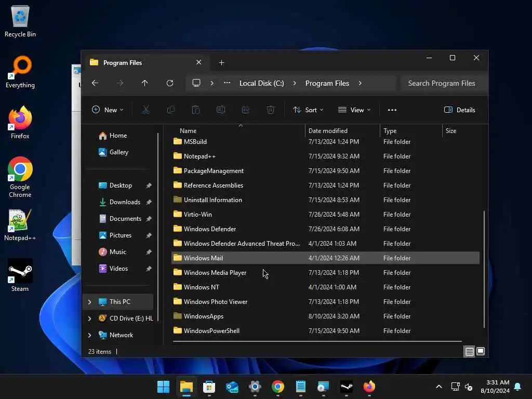Click the Search Program Files box
This screenshot has height=399, width=532.
point(444,83)
